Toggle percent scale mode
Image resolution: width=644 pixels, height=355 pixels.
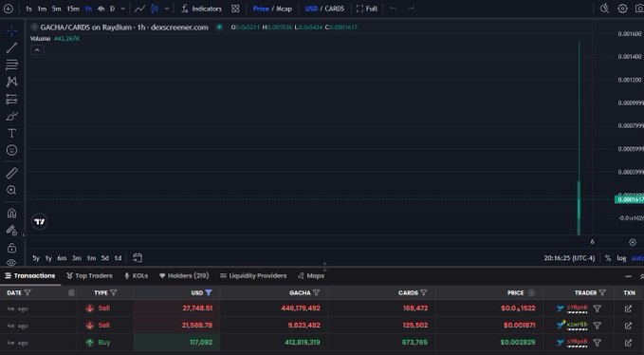point(607,258)
